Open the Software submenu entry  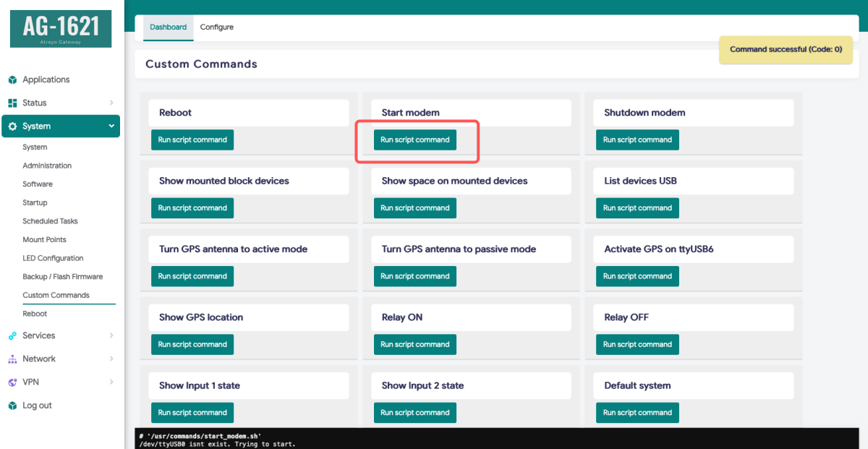pyautogui.click(x=38, y=184)
